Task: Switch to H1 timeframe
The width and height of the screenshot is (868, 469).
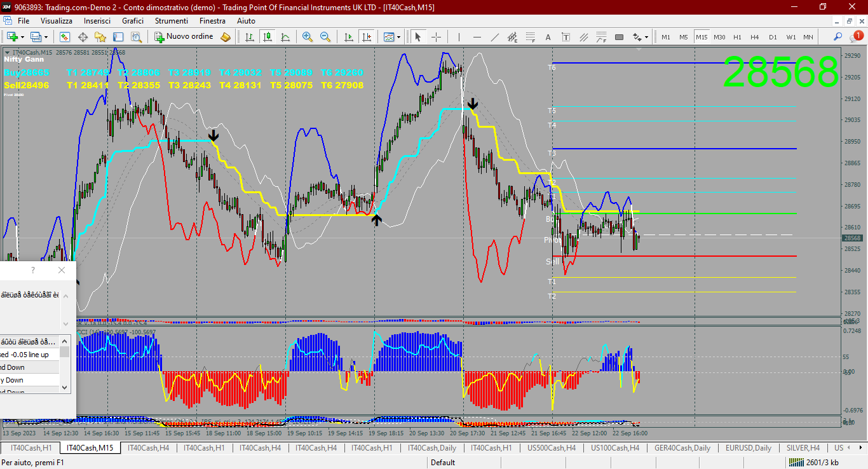Action: tap(737, 37)
